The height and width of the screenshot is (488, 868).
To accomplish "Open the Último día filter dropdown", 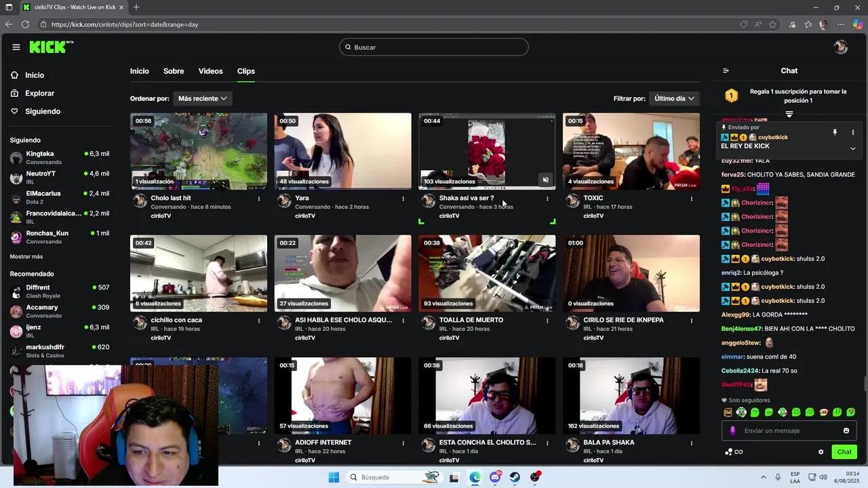I will tap(674, 98).
